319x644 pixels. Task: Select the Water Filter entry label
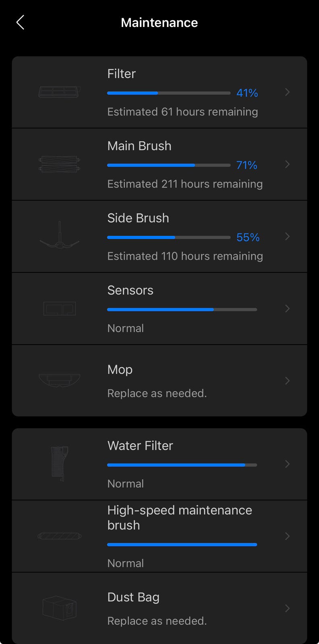(x=140, y=446)
